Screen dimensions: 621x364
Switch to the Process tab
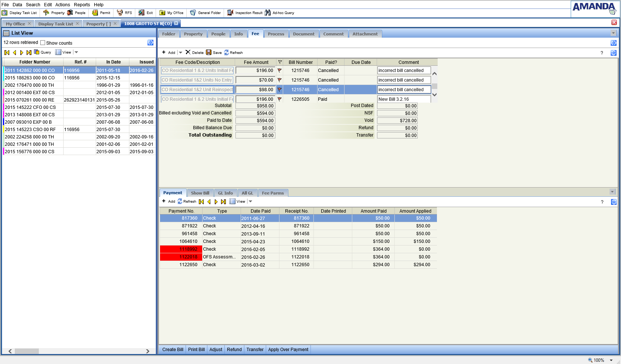tap(276, 34)
